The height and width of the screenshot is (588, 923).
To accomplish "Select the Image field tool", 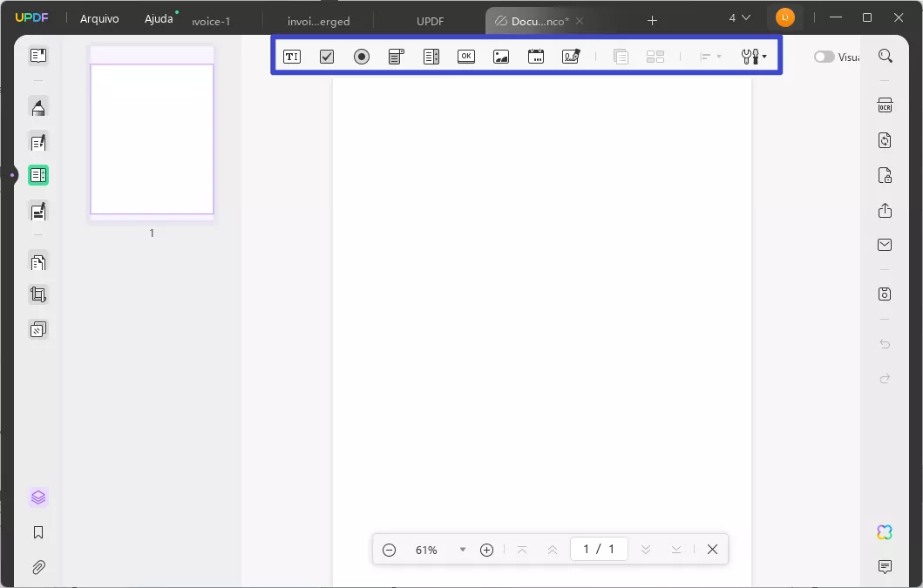I will [x=501, y=57].
